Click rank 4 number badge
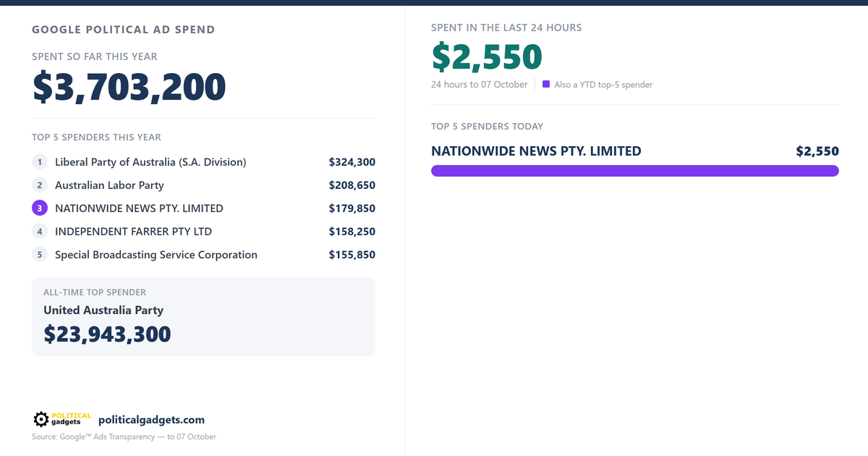Viewport: 868px width, 456px height. click(x=40, y=232)
